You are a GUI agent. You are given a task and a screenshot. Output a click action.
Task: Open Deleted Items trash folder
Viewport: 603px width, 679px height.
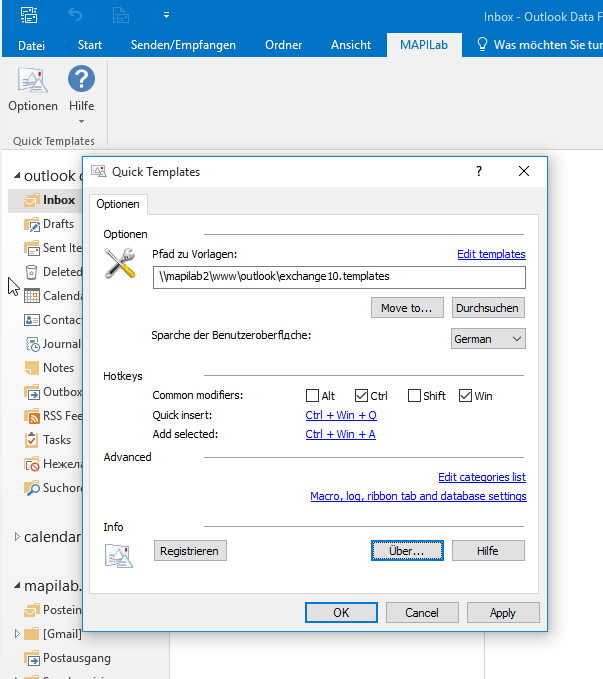point(53,272)
